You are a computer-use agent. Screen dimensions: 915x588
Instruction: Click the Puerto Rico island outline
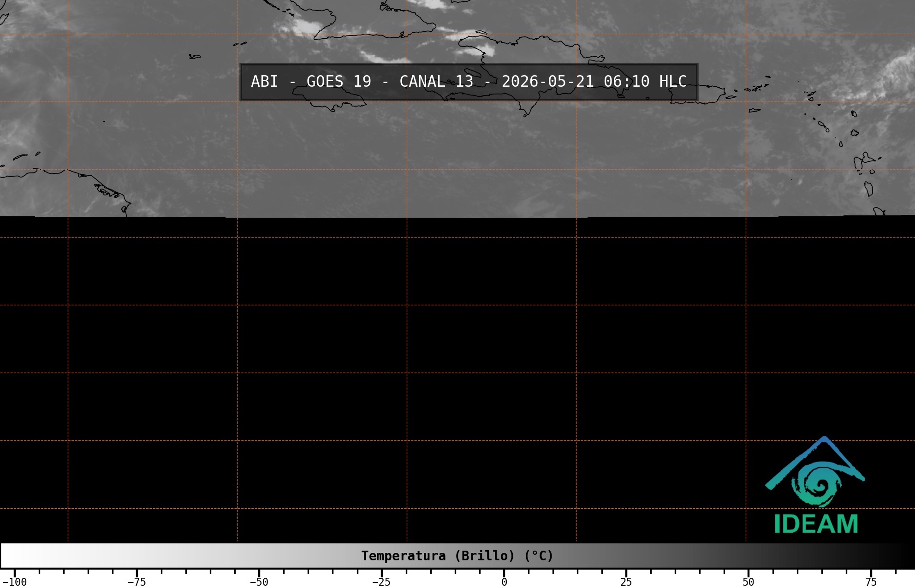(x=696, y=95)
